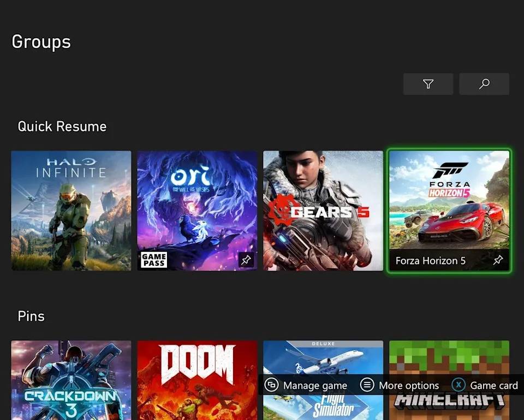
Task: Select the Quick Resume group heading
Action: pyautogui.click(x=62, y=127)
